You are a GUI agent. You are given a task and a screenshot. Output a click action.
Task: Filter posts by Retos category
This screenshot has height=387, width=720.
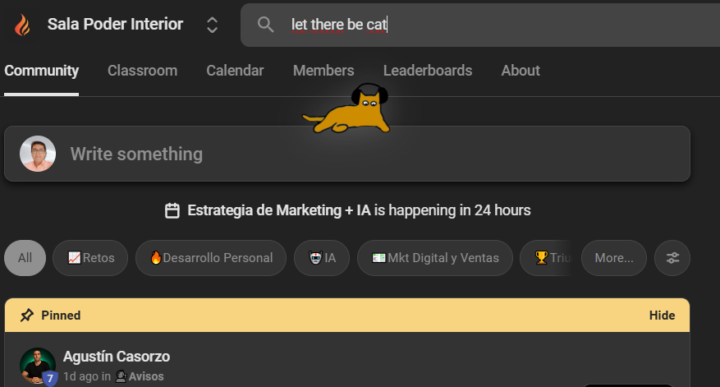[90, 258]
